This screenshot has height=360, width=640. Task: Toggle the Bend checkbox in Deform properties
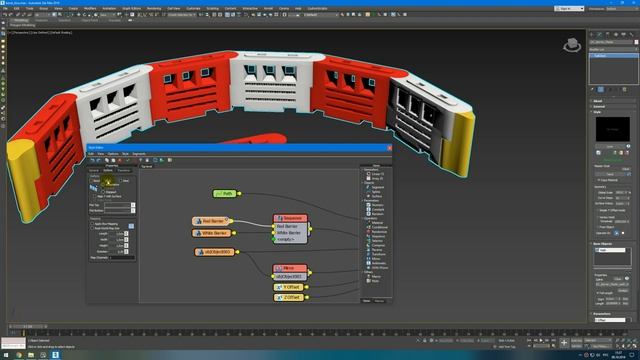91,180
